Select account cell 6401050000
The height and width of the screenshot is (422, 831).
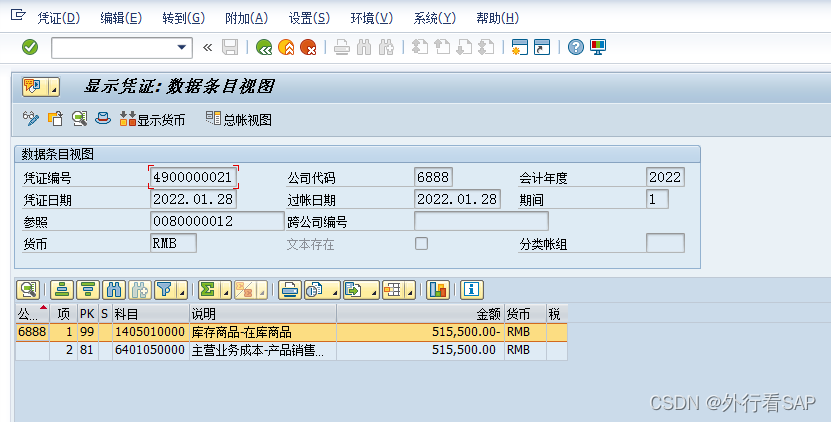coord(151,350)
